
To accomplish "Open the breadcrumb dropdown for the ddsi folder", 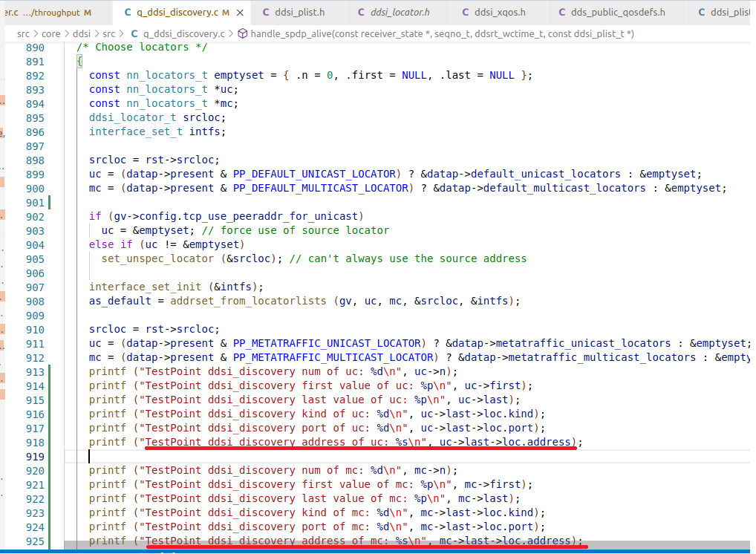I will (x=81, y=33).
